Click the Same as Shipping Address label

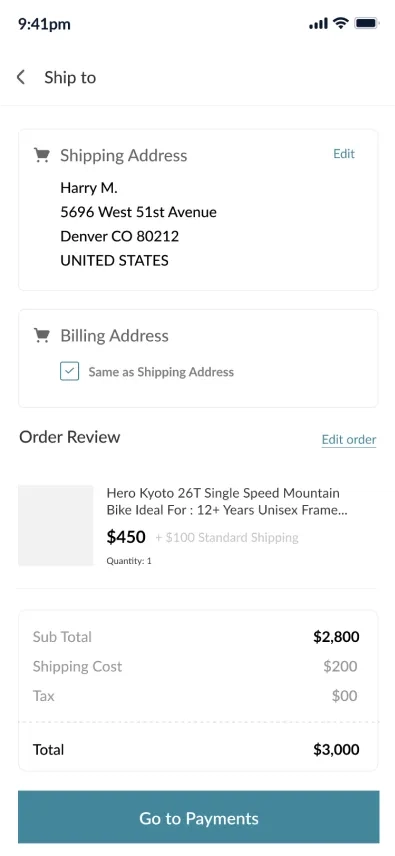161,372
